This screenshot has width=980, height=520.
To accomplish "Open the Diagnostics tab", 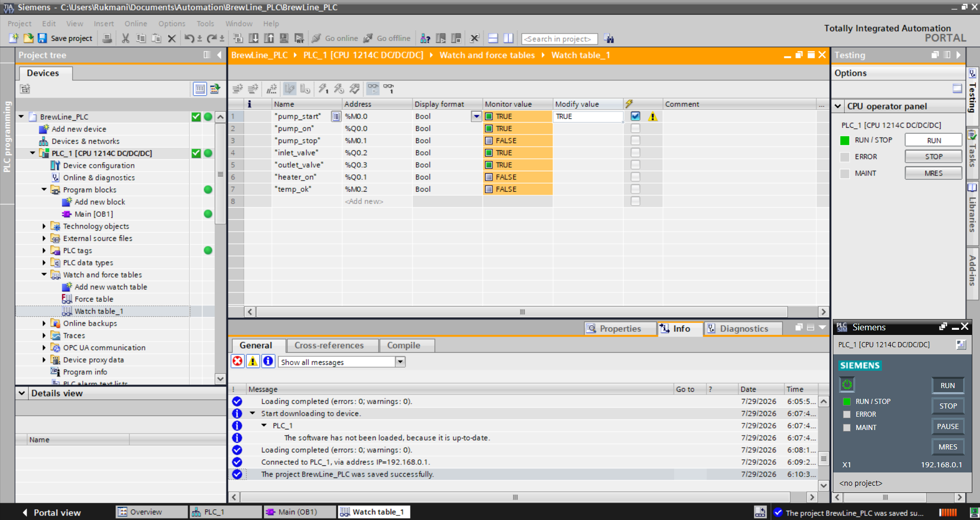I will tap(743, 329).
